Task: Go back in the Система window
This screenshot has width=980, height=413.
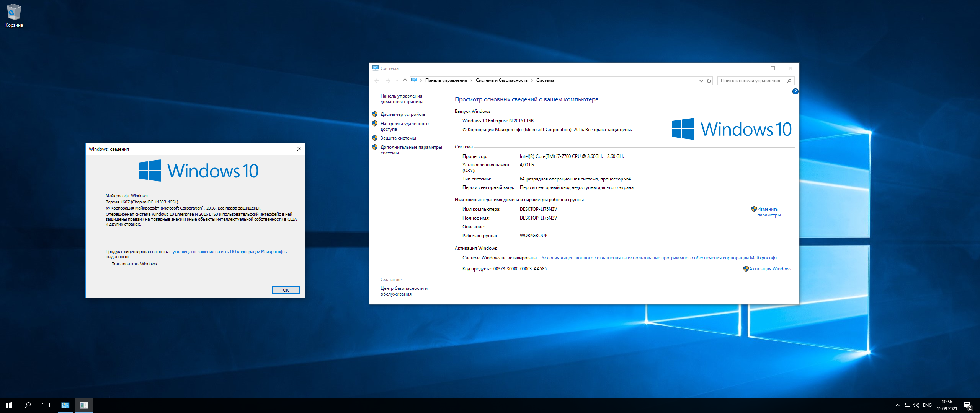Action: (377, 81)
